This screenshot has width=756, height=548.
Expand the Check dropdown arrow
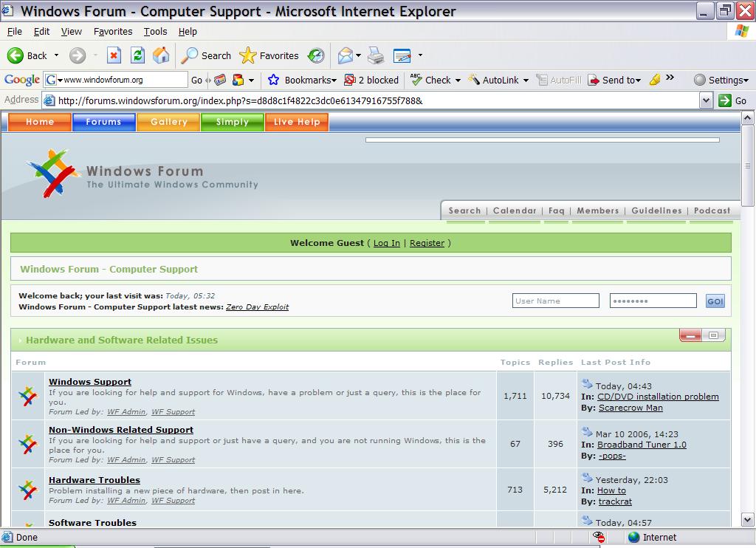click(458, 80)
